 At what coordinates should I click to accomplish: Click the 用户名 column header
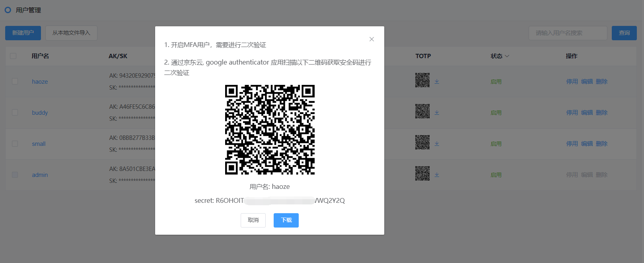pyautogui.click(x=40, y=56)
